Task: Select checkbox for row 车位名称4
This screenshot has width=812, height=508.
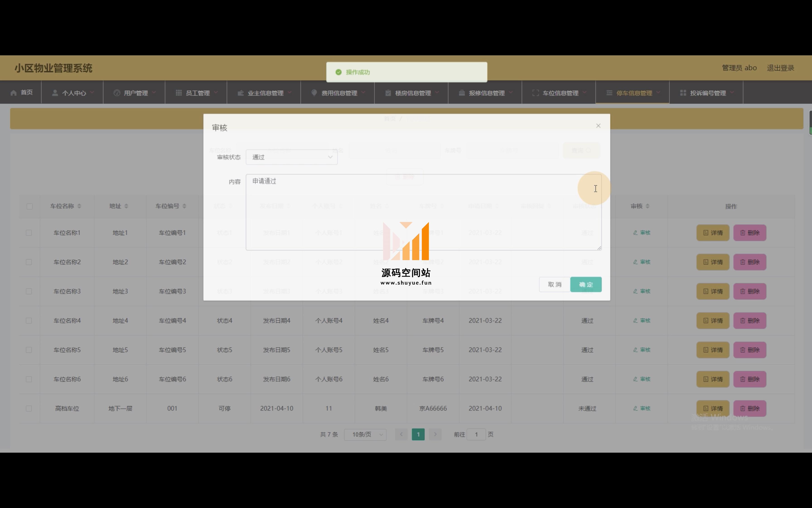Action: point(29,320)
